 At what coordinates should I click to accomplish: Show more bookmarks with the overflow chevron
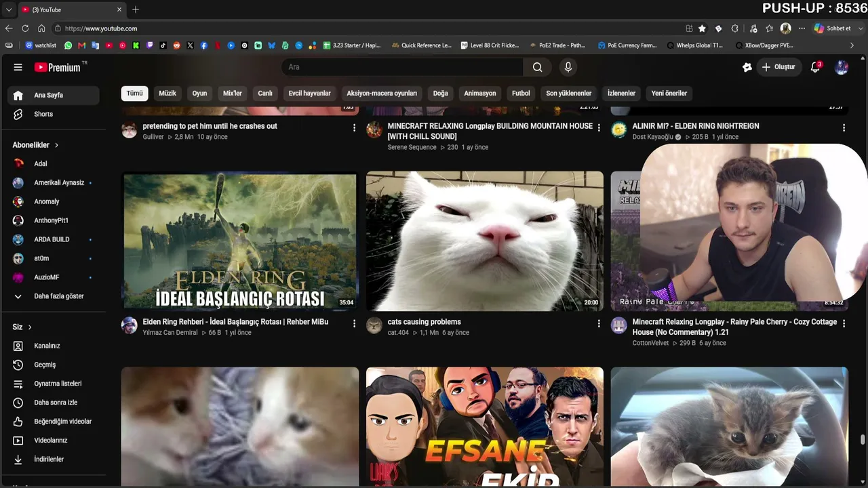852,45
